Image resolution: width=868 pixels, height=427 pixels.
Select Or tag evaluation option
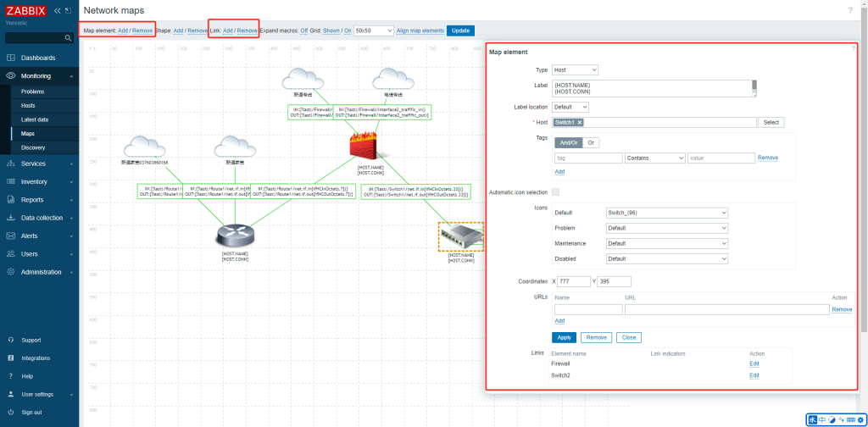(x=591, y=142)
